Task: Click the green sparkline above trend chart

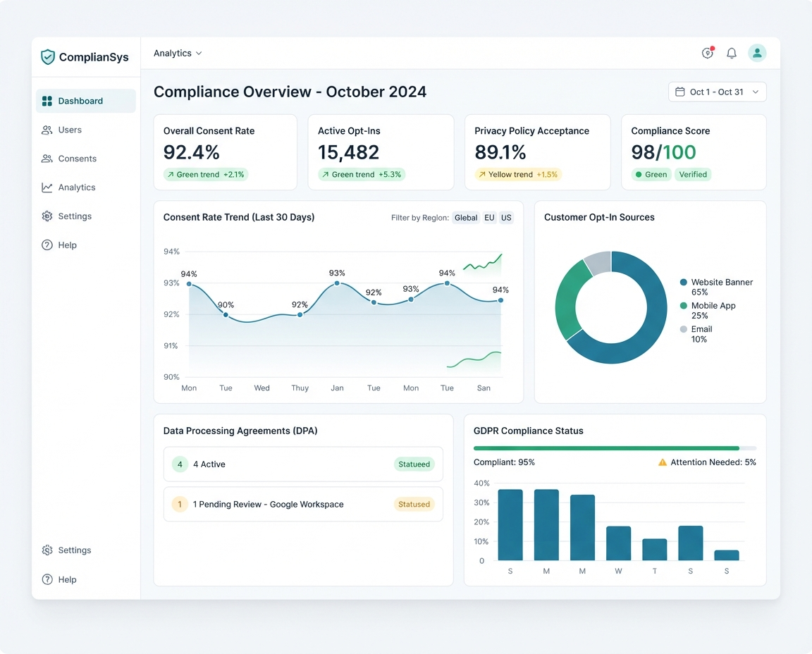Action: click(x=482, y=263)
